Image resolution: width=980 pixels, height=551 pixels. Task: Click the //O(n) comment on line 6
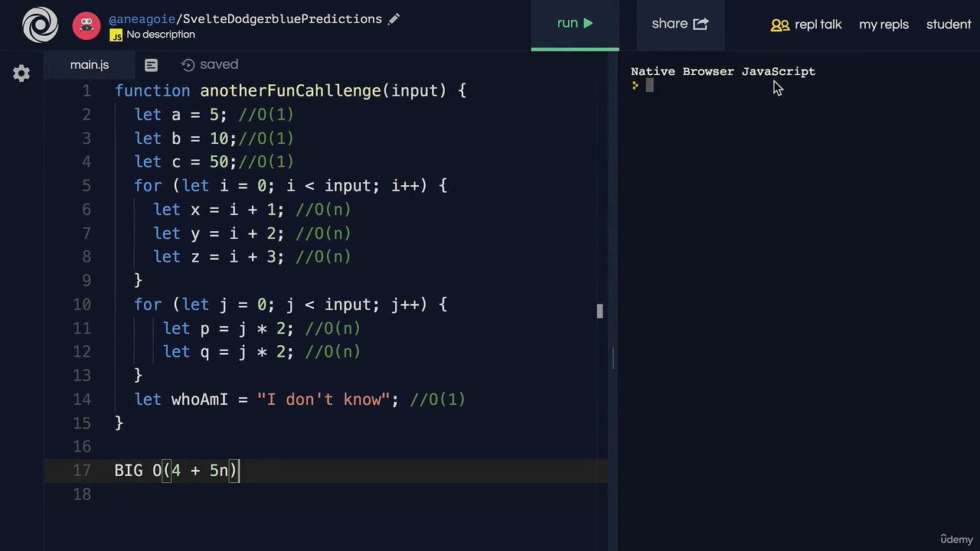[x=323, y=210]
